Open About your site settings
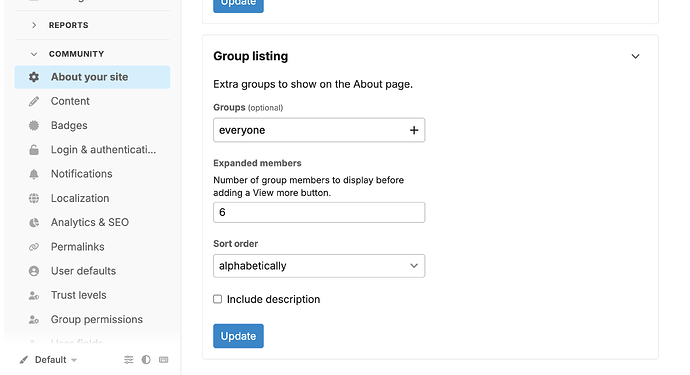Image resolution: width=690 pixels, height=375 pixels. point(92,77)
